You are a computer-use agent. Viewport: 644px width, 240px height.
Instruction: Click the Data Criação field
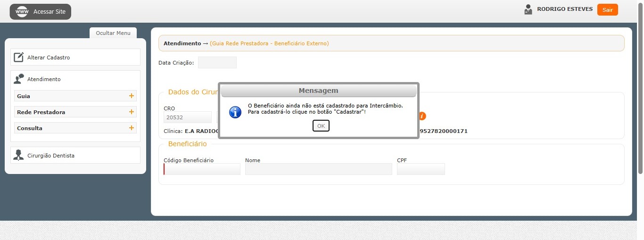click(x=217, y=62)
